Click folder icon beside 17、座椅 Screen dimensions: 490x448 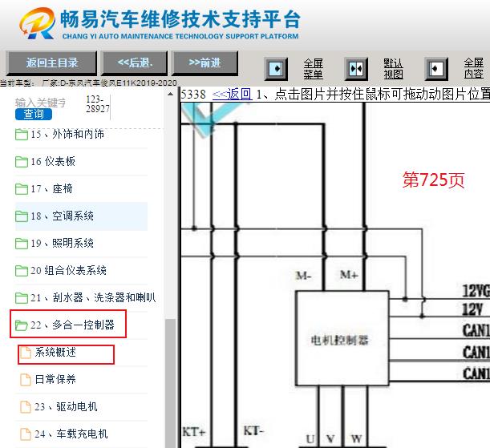point(21,189)
